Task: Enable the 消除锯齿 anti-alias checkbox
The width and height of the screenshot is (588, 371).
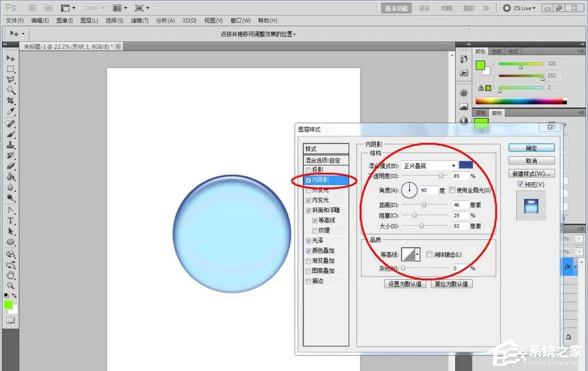Action: click(429, 255)
